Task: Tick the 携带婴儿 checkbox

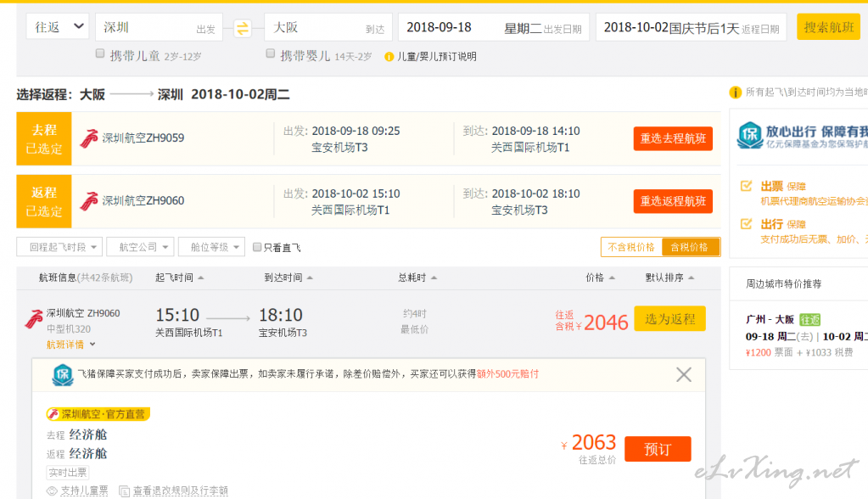Action: (270, 53)
